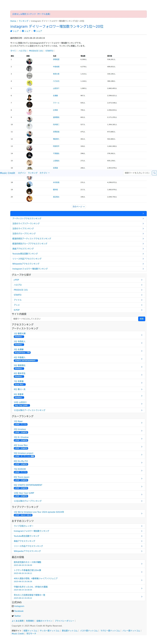The width and height of the screenshot is (157, 644).
Task: Click the blue 検索 button
Action: coord(142,319)
